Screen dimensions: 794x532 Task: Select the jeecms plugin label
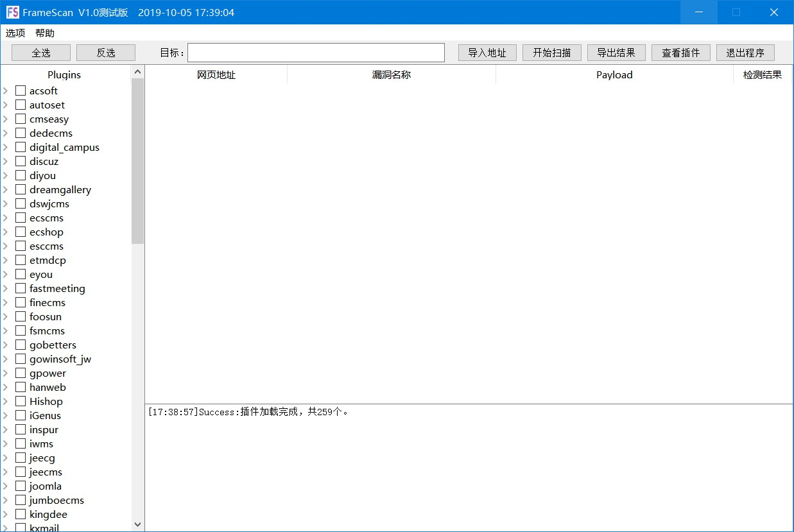click(x=46, y=472)
